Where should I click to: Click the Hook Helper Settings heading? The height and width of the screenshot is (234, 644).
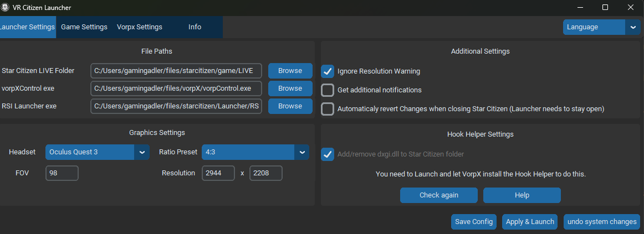pyautogui.click(x=480, y=134)
